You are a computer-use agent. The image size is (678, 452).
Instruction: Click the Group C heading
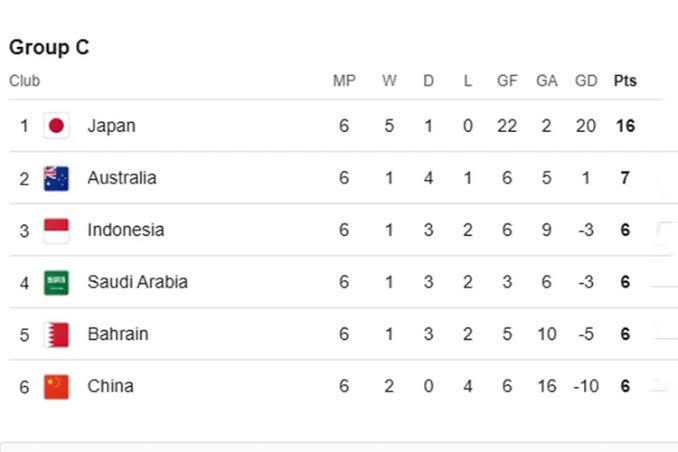49,47
